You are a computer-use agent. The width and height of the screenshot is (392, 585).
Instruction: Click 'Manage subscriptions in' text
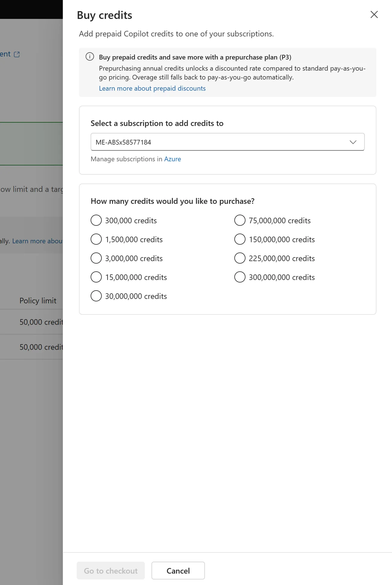coord(126,159)
